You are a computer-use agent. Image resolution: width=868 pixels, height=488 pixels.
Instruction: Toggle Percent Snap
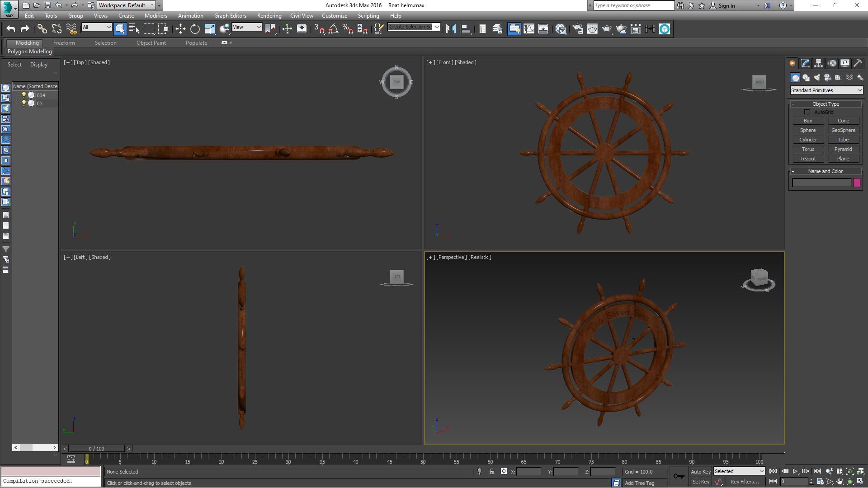tap(348, 29)
